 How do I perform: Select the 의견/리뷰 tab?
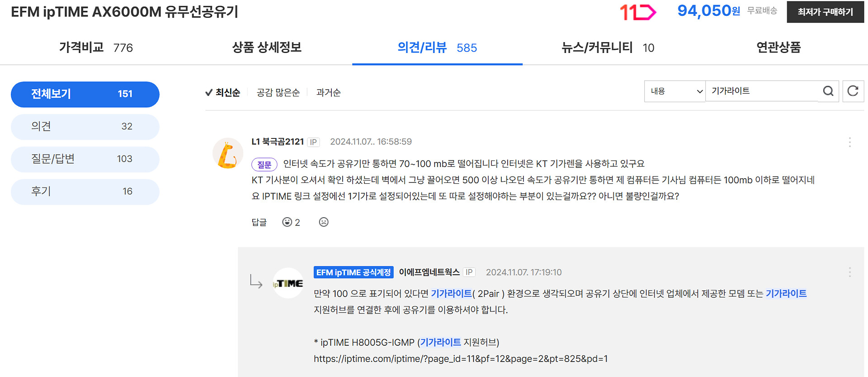click(437, 48)
